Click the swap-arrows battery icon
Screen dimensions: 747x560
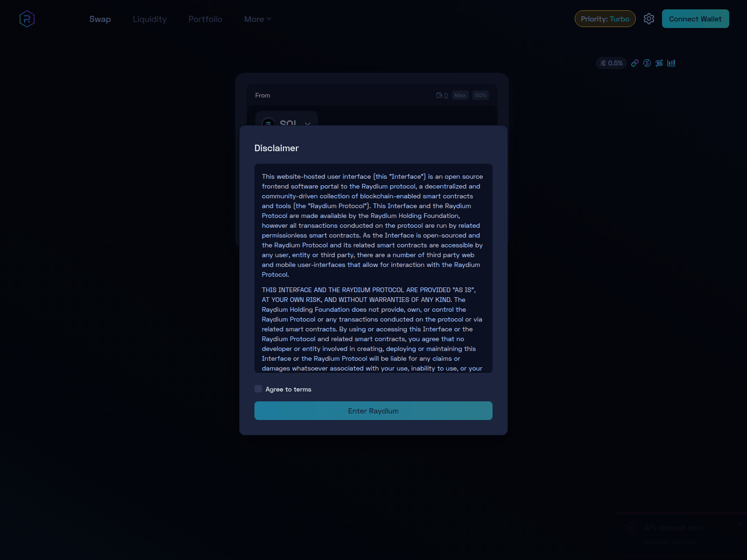[659, 63]
